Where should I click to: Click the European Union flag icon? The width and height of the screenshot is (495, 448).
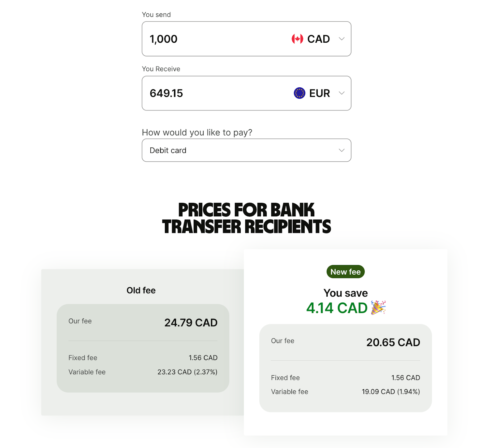point(299,93)
